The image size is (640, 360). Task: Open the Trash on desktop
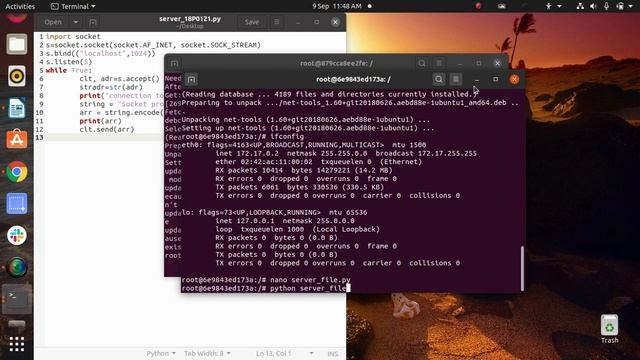(609, 329)
